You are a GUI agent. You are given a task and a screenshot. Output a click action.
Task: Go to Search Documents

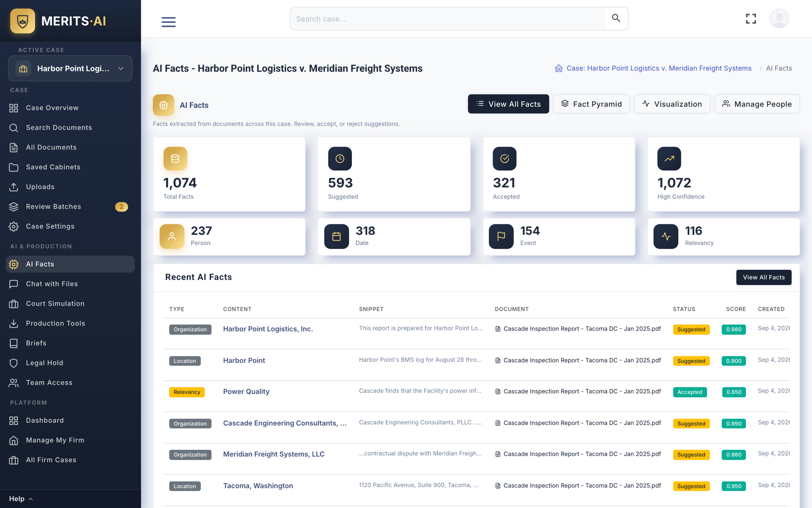(x=70, y=127)
